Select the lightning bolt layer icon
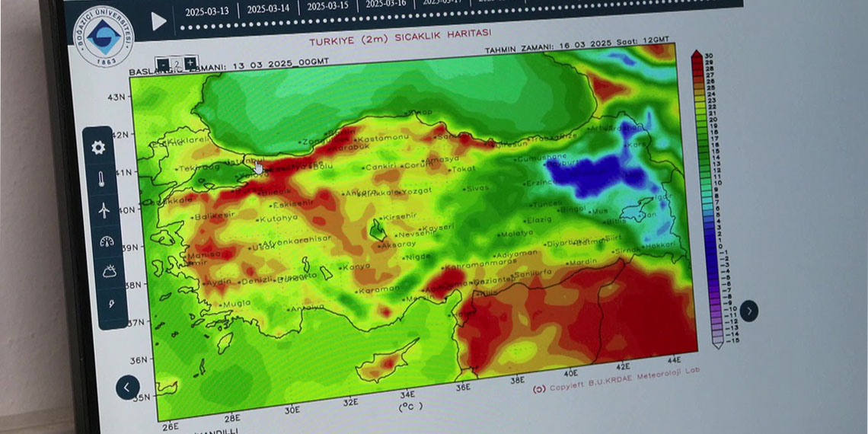Viewport: 868px width, 434px height. (111, 304)
